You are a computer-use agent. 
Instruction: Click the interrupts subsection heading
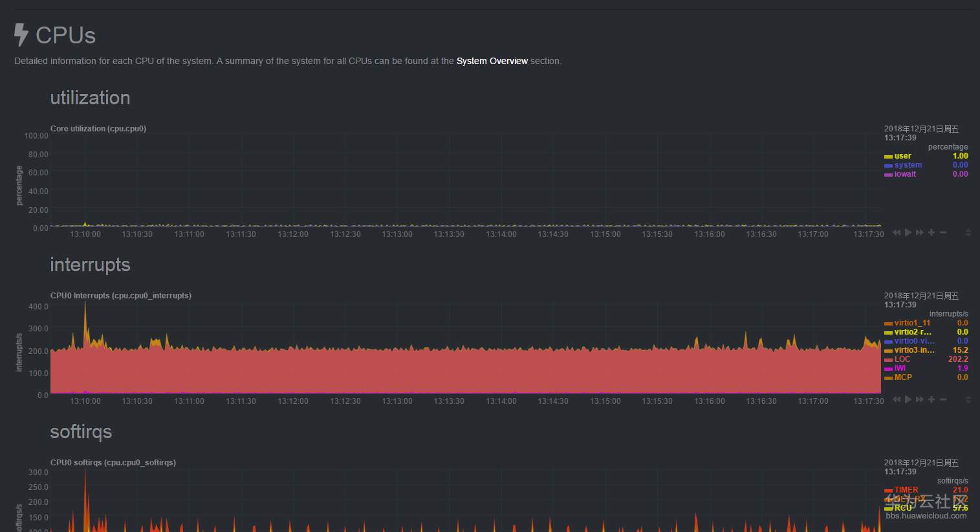pyautogui.click(x=90, y=265)
